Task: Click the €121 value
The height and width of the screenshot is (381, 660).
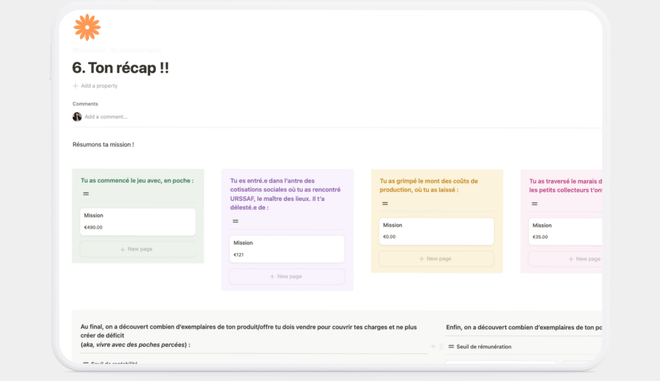Action: (x=239, y=255)
